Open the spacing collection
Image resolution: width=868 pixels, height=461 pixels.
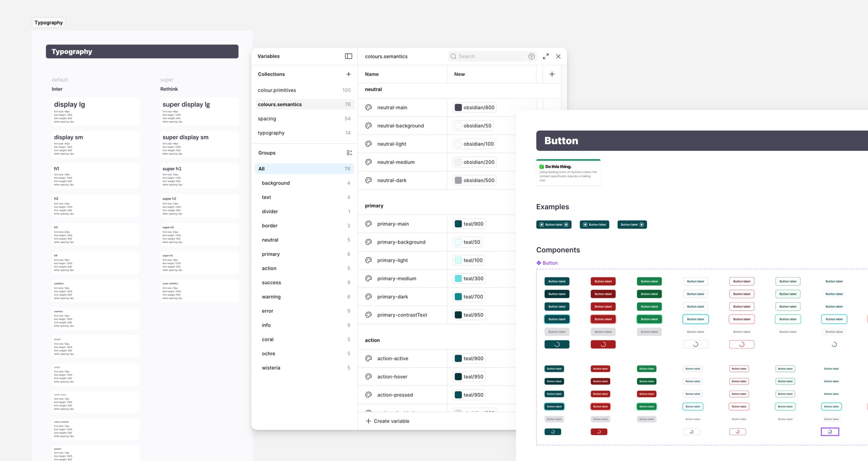pos(267,118)
